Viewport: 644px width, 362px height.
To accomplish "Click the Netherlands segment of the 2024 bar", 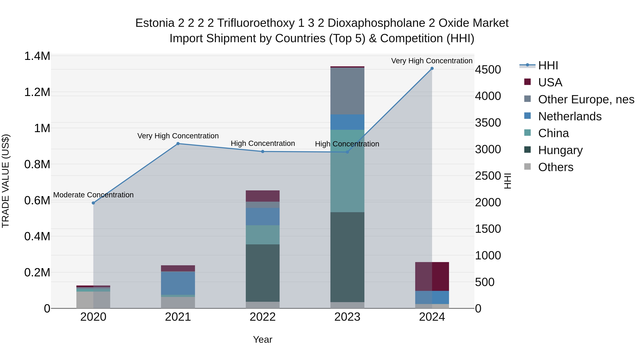I will [x=432, y=297].
